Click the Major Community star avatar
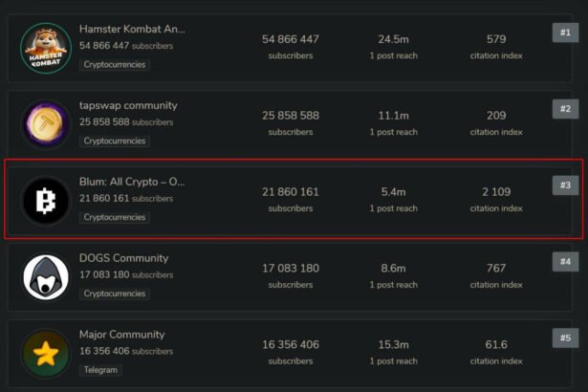This screenshot has width=588, height=392. coord(46,354)
